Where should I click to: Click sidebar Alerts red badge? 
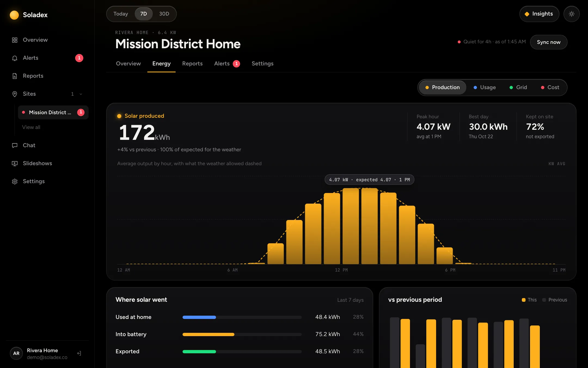pos(79,58)
